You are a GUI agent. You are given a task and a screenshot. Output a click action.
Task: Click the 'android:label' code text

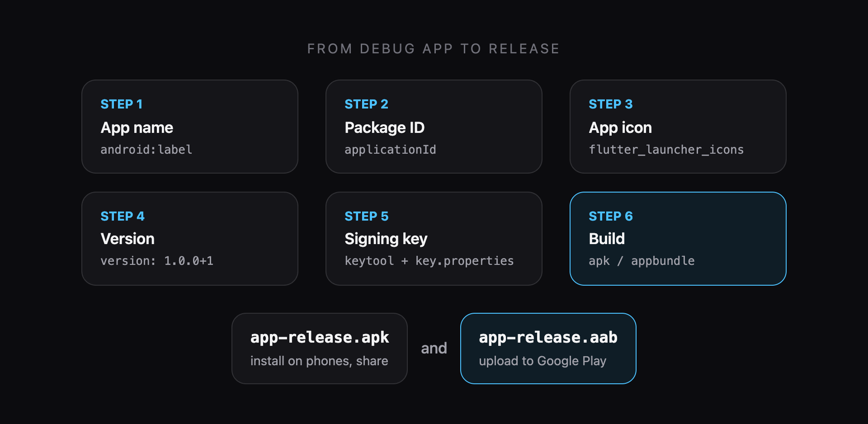click(x=146, y=150)
